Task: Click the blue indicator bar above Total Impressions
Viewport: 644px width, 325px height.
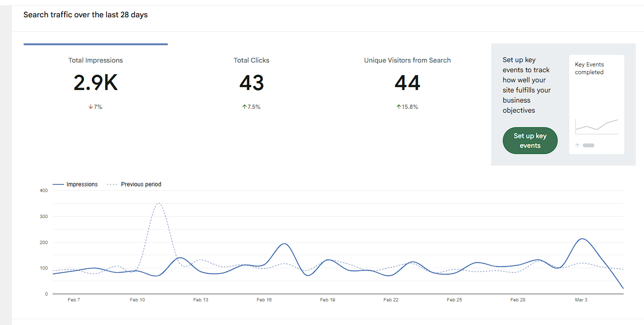Action: (95, 44)
